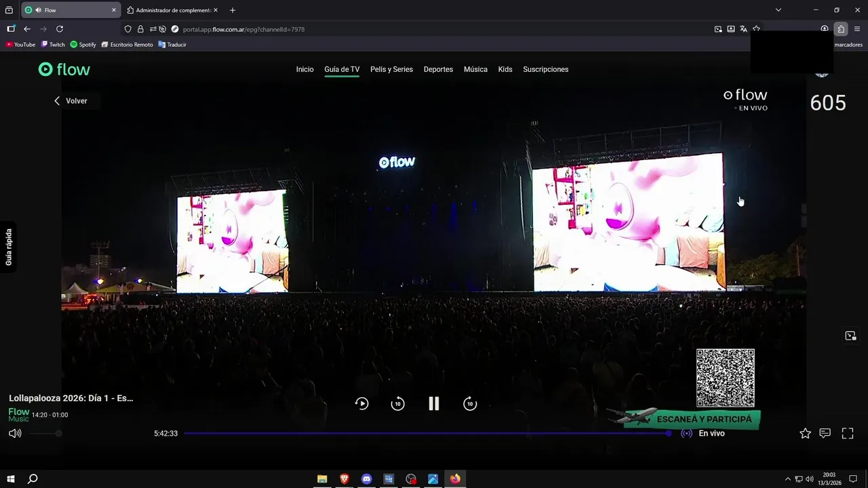The height and width of the screenshot is (488, 868).
Task: Open taskbar clock showing 20:03
Action: click(x=829, y=479)
